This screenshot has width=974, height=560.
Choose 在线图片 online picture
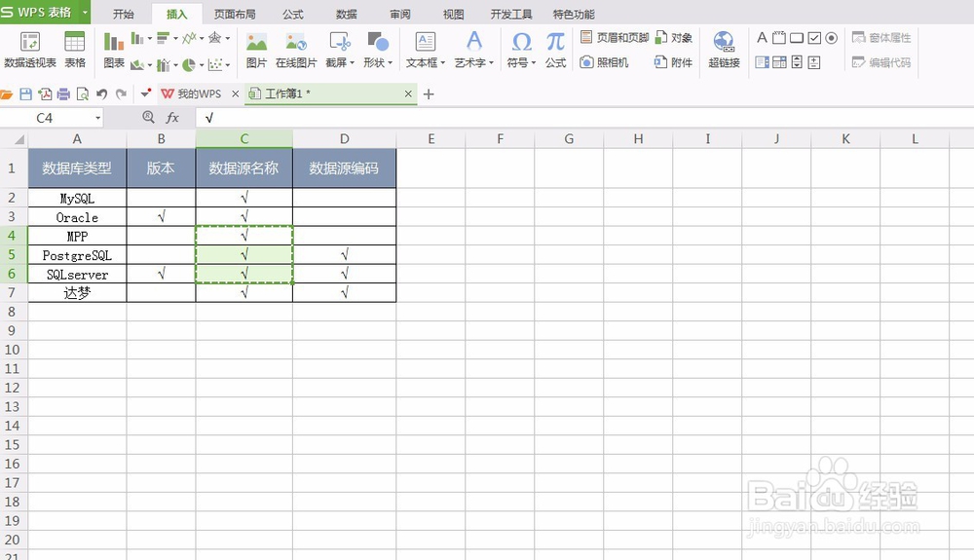296,50
